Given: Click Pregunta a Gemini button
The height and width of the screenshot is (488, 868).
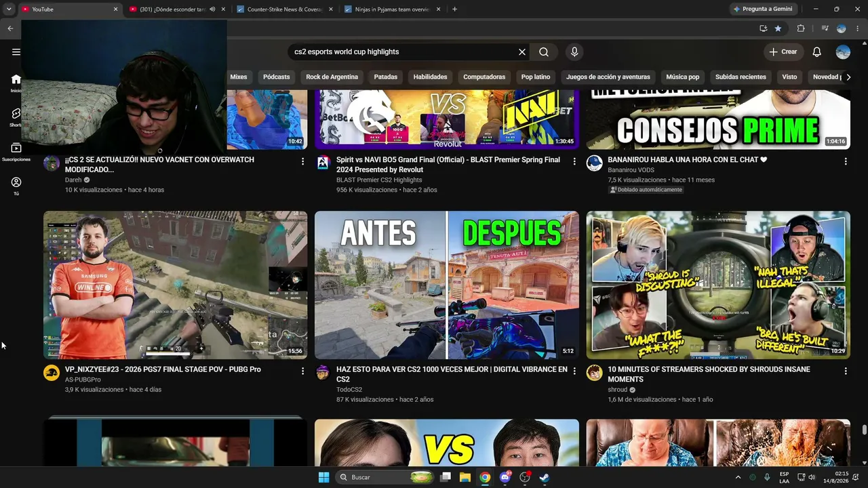Looking at the screenshot, I should tap(762, 9).
